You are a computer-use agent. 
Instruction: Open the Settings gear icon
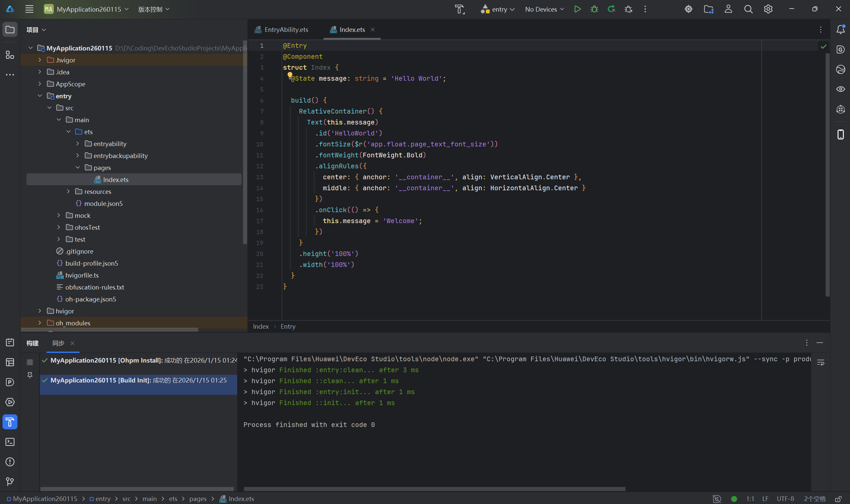click(768, 9)
